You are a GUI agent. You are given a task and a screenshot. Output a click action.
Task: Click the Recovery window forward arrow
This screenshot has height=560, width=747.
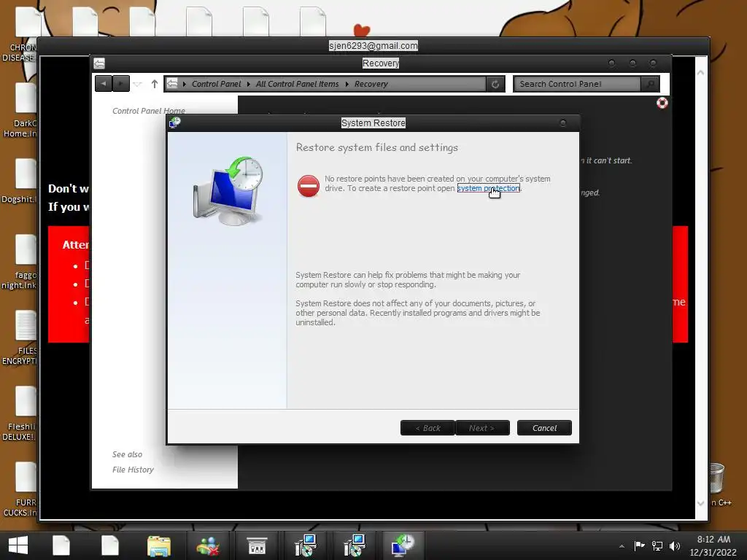[121, 84]
